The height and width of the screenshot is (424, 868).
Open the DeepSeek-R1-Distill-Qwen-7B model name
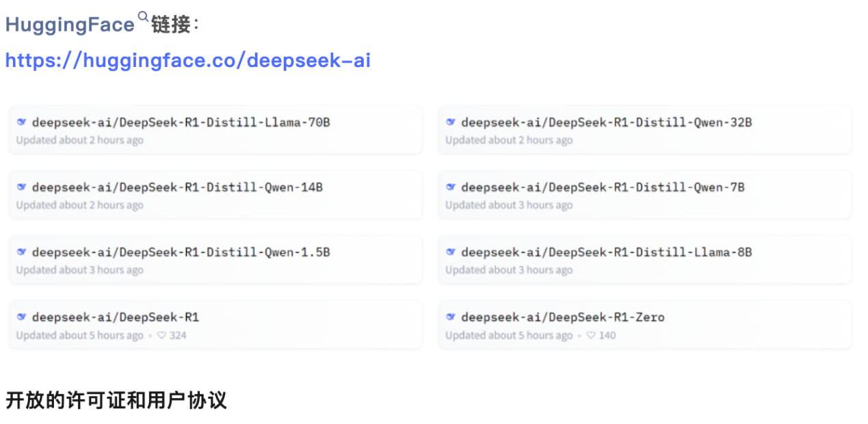[603, 187]
